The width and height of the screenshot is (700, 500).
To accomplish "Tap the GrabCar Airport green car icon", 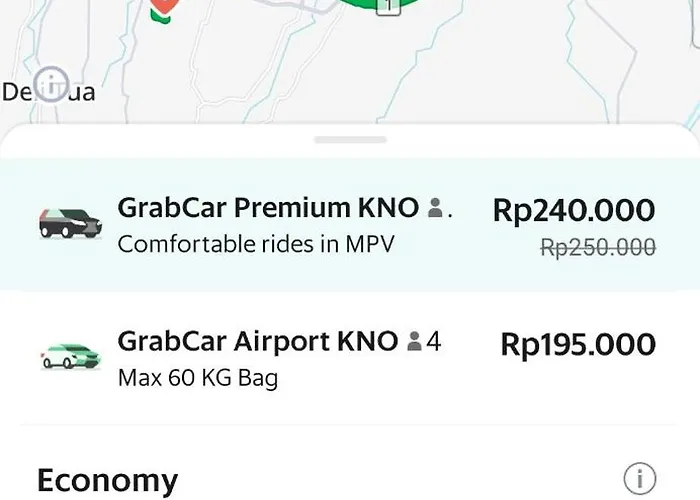I will point(71,356).
